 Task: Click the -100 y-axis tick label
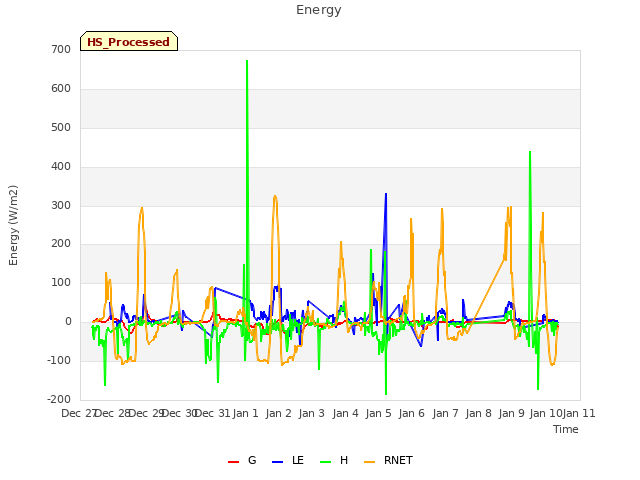click(x=59, y=360)
